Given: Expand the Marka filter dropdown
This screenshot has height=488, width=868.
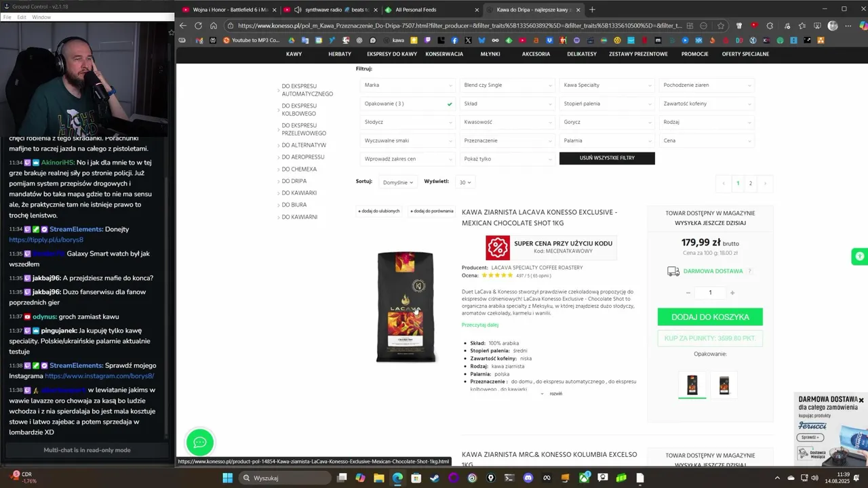Looking at the screenshot, I should point(408,85).
